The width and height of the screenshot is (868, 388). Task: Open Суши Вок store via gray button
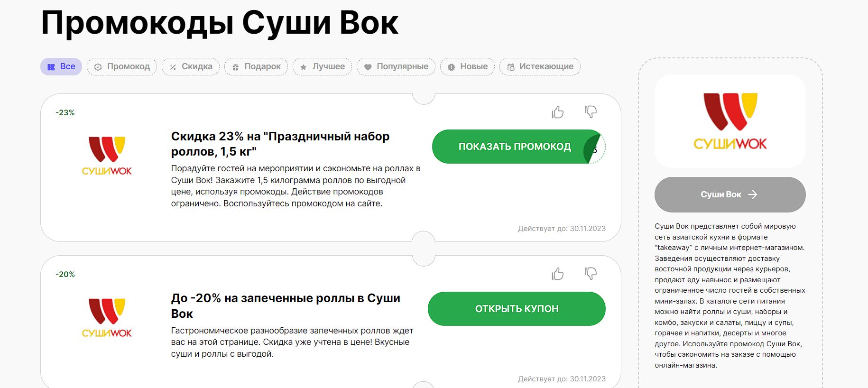click(x=730, y=194)
